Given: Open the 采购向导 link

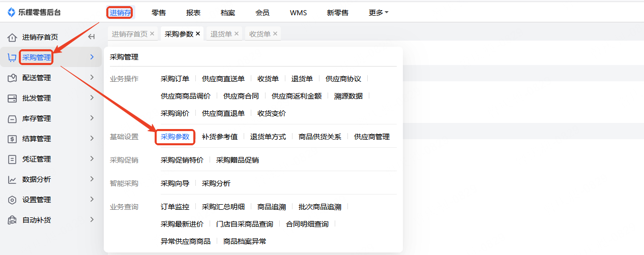Looking at the screenshot, I should point(175,183).
